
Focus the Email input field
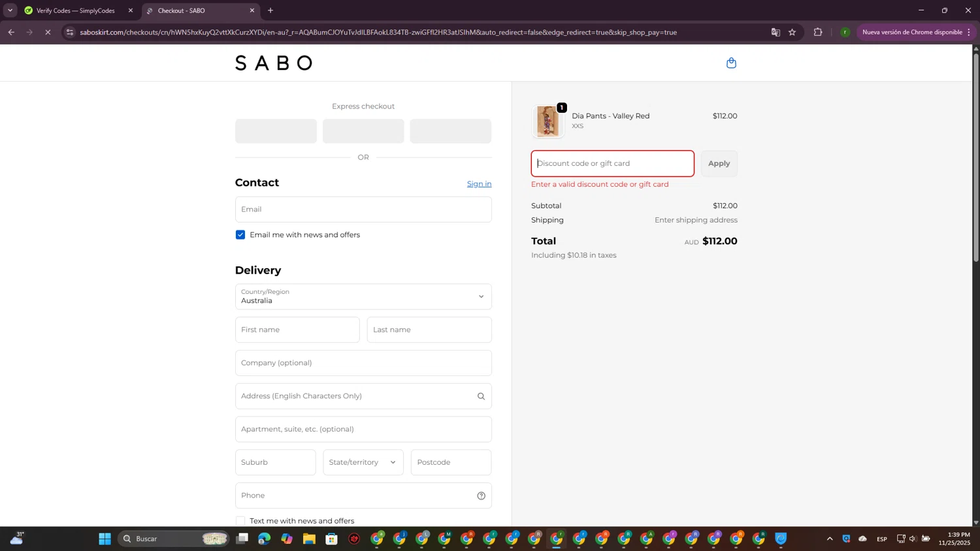click(363, 210)
